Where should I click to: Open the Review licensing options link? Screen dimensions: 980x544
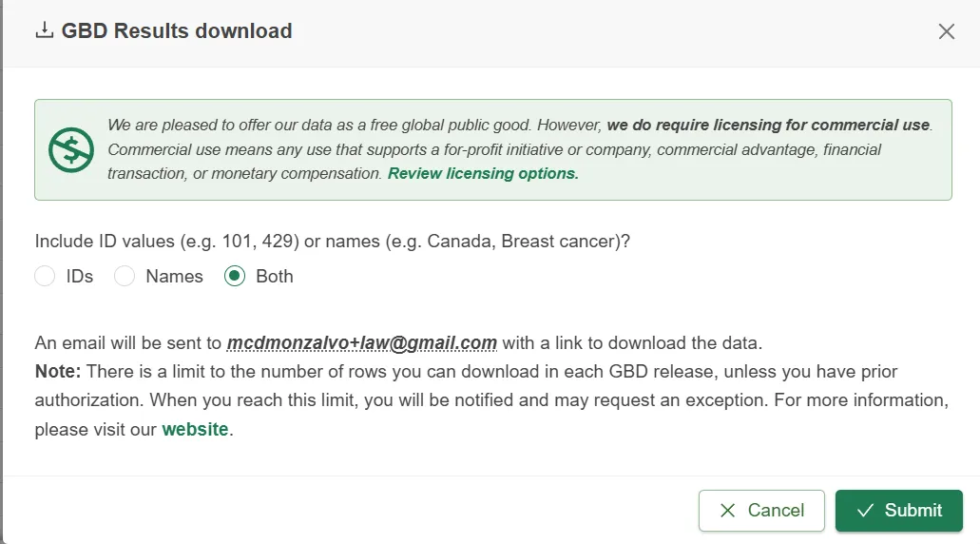coord(483,173)
